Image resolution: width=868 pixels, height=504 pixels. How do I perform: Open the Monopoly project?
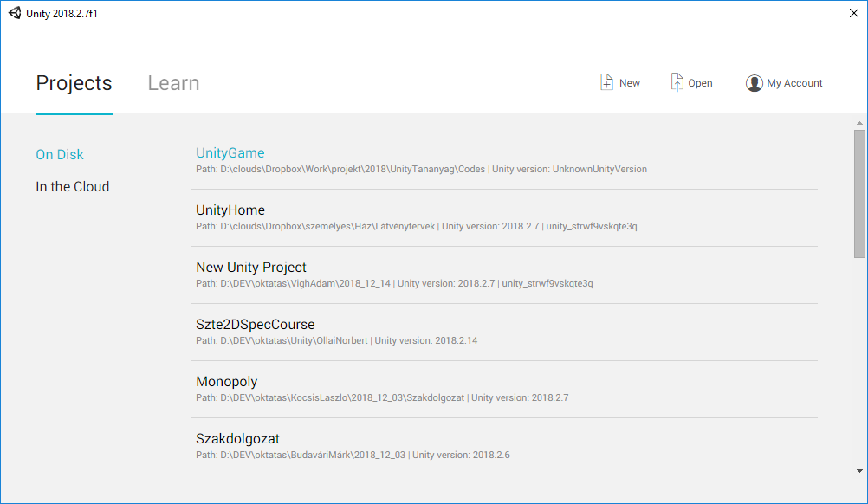point(227,382)
